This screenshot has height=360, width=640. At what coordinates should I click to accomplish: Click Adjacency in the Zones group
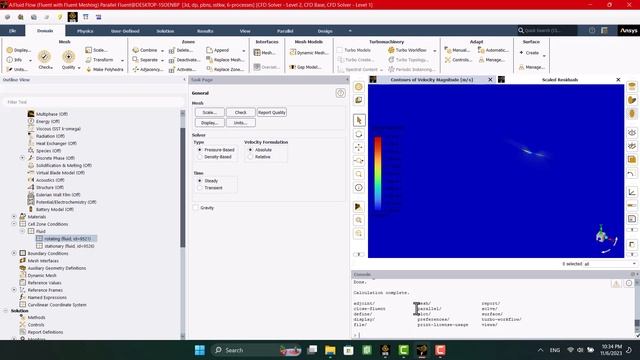148,69
